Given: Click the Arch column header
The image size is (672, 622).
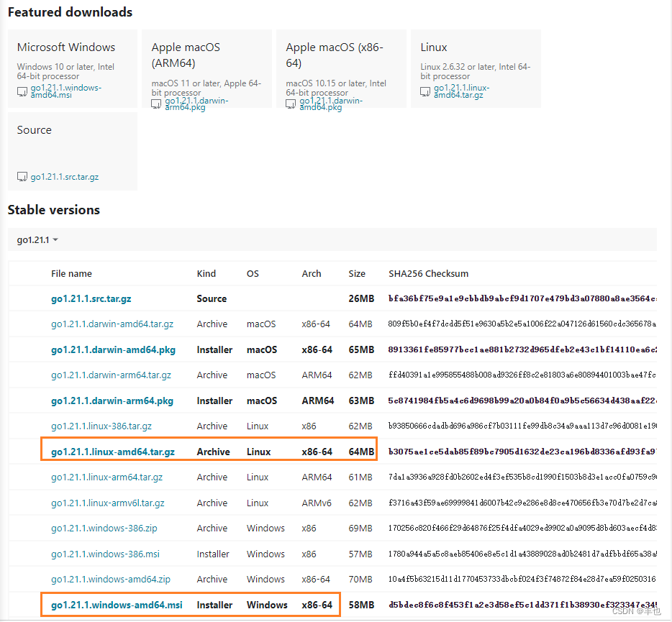Looking at the screenshot, I should click(x=311, y=273).
